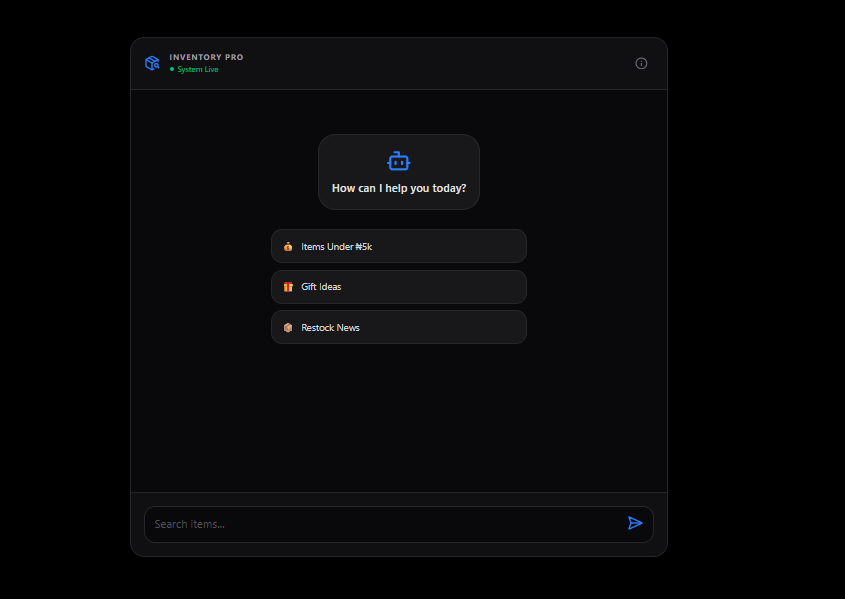The width and height of the screenshot is (845, 599).
Task: Click the brown package emoji icon
Action: pos(288,328)
